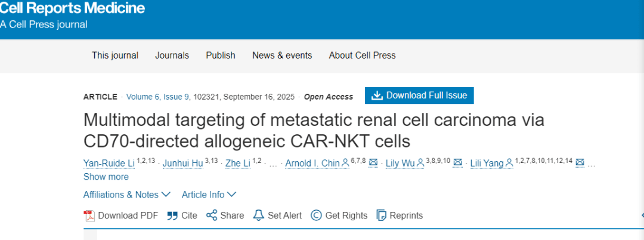Click the Reprints icon

pyautogui.click(x=382, y=216)
